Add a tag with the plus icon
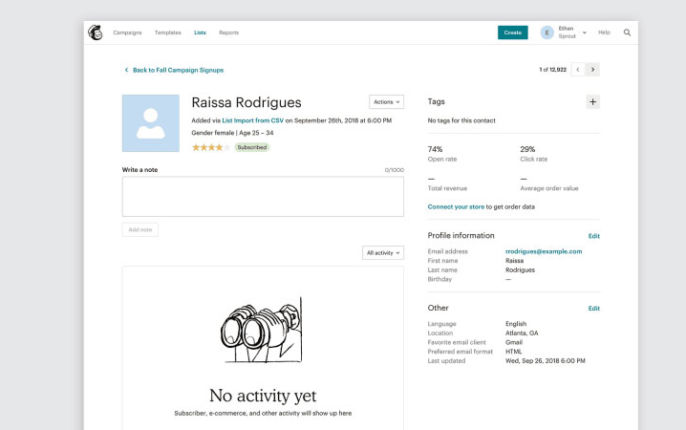The height and width of the screenshot is (430, 686). coord(592,102)
